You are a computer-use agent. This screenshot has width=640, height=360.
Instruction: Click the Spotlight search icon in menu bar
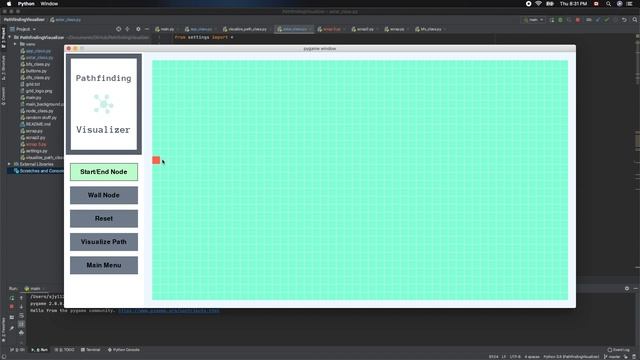click(x=608, y=4)
